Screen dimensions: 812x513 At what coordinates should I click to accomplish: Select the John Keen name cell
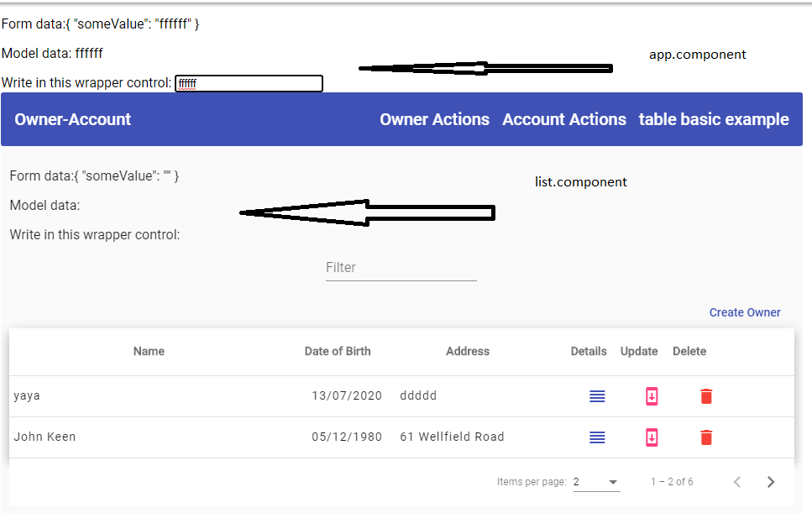point(45,437)
